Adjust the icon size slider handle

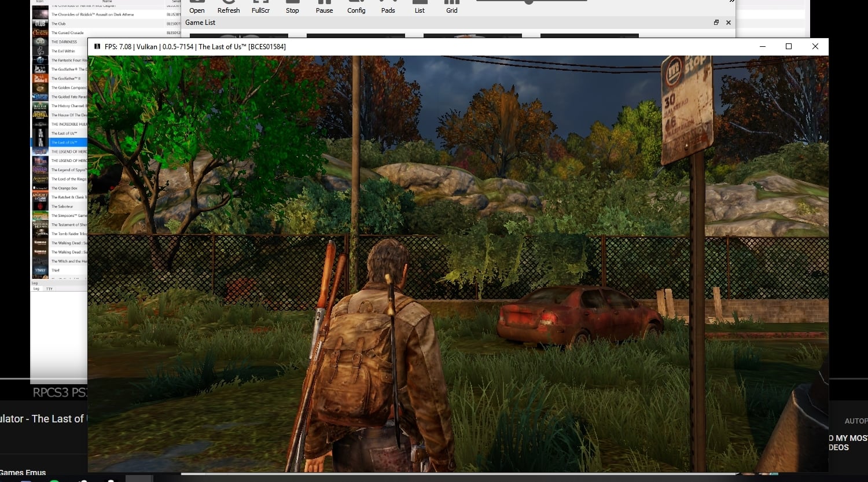pyautogui.click(x=529, y=2)
